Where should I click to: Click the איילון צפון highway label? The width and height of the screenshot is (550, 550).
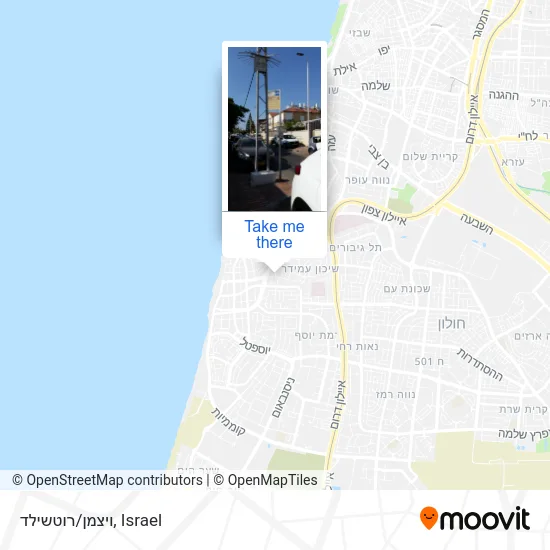(x=384, y=214)
